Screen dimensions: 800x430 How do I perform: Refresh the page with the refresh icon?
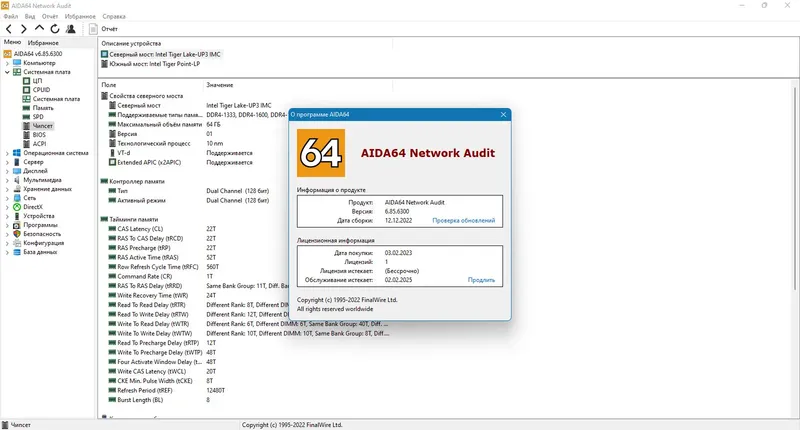(x=55, y=29)
